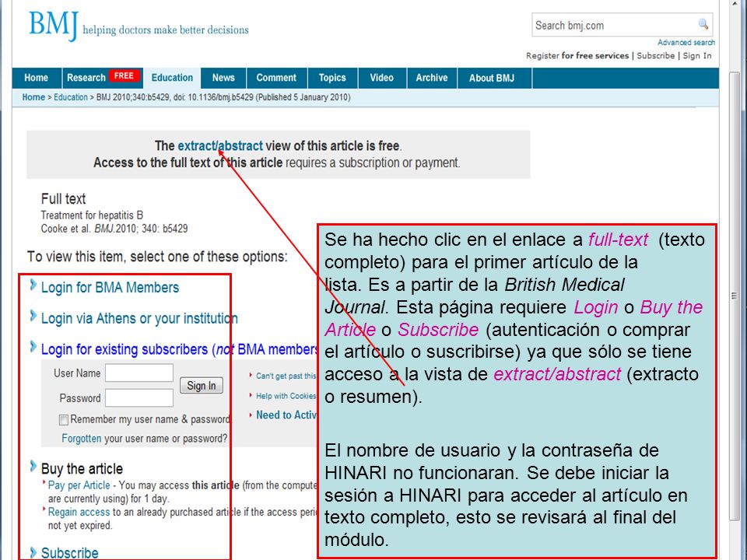Viewport: 747px width, 560px height.
Task: Click 'Treatment for hepatitis B' title text
Action: (92, 215)
